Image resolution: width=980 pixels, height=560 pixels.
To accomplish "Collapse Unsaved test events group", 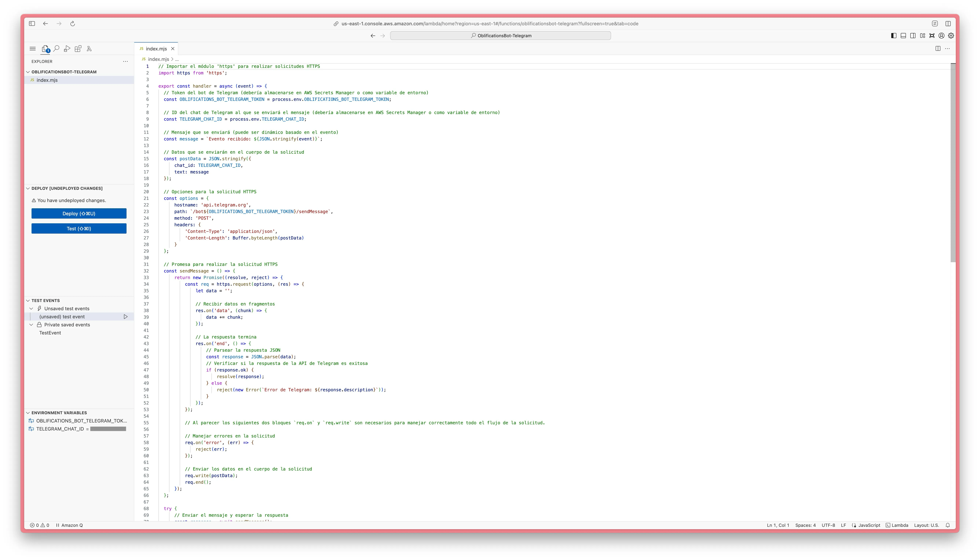I will pos(32,308).
